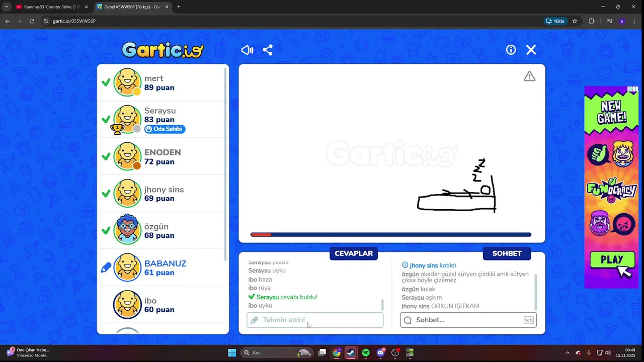Open the Chrome profile avatar
Screen dimensions: 644x362
(622, 21)
